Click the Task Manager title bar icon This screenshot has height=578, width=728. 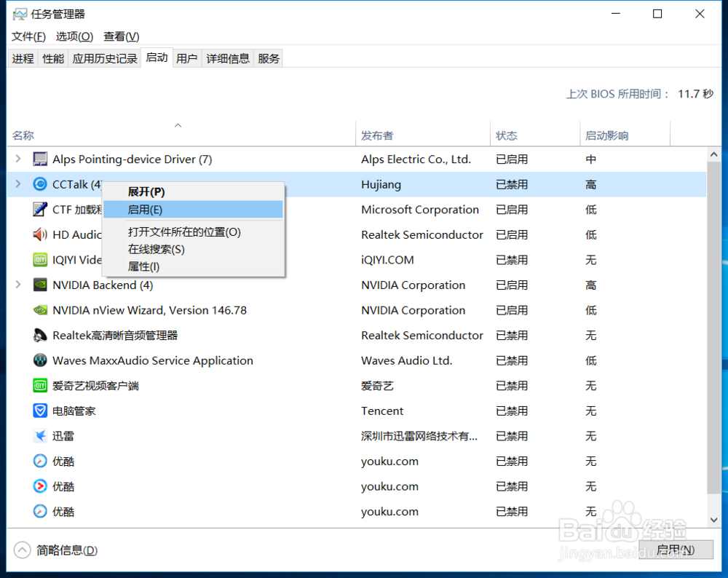tap(20, 15)
